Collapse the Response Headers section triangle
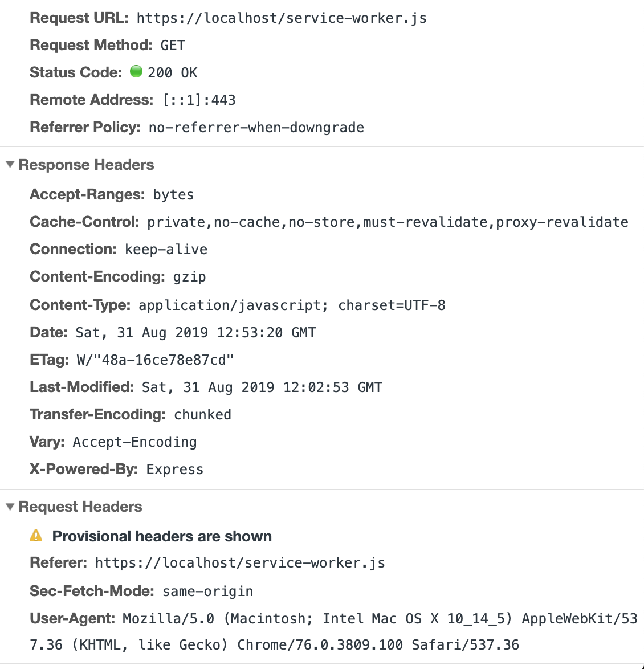Viewport: 644px width, 669px height. [x=10, y=165]
